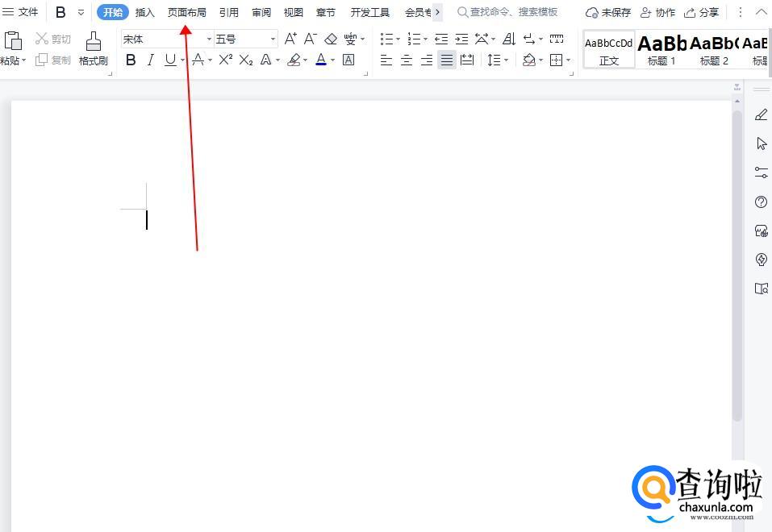Apply the 标题 2 style

tap(714, 49)
